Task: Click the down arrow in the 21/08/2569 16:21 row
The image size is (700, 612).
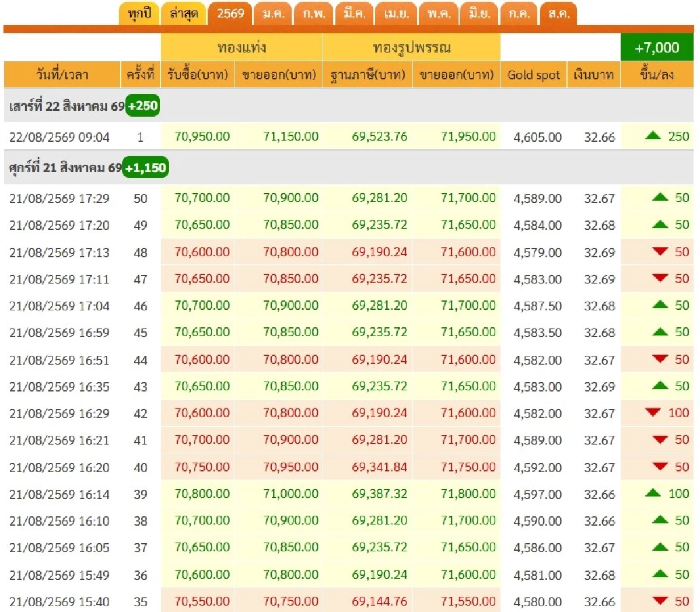Action: [660, 439]
